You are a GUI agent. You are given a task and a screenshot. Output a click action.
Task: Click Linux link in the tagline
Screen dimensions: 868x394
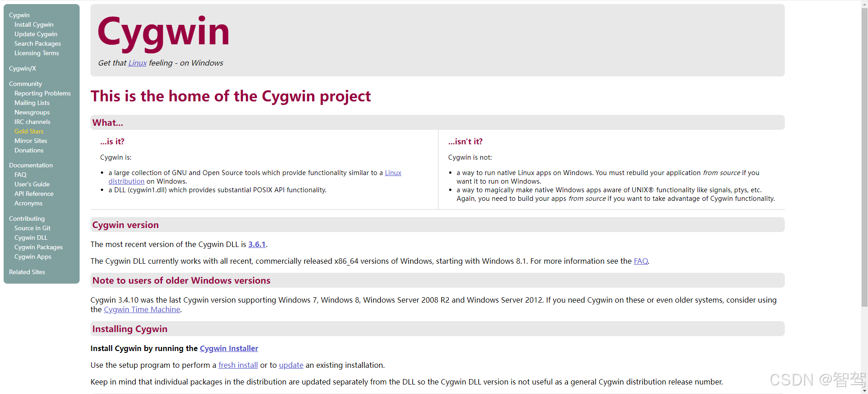click(x=138, y=63)
